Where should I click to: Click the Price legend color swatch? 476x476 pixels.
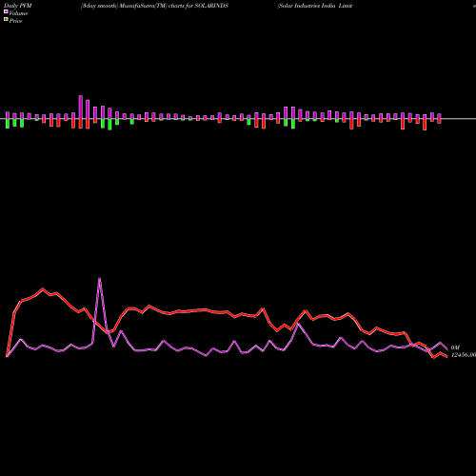point(6,20)
